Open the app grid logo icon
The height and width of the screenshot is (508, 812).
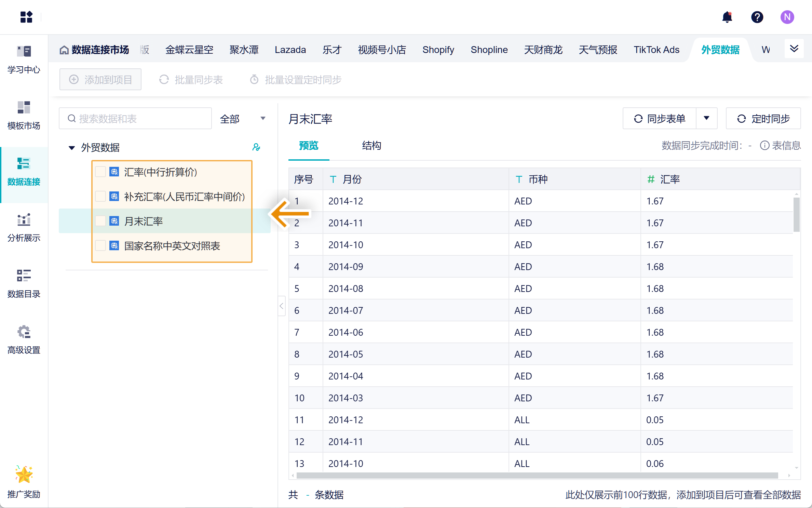click(26, 17)
